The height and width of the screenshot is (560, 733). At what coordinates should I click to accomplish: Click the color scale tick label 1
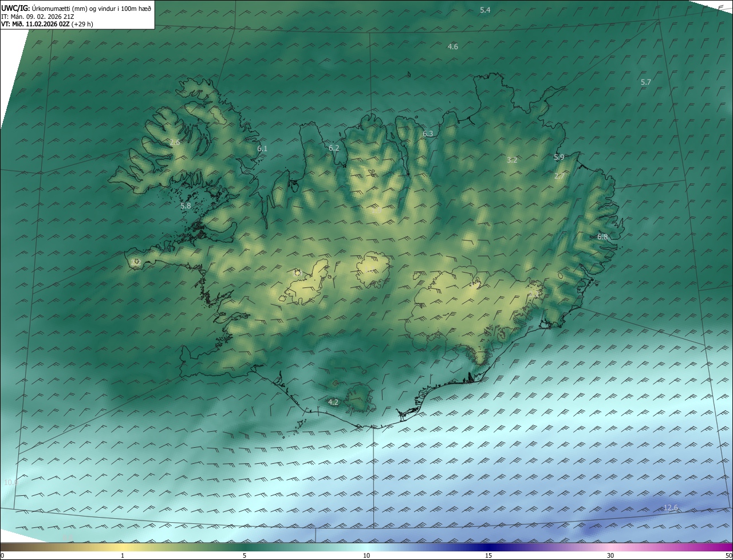coord(123,555)
